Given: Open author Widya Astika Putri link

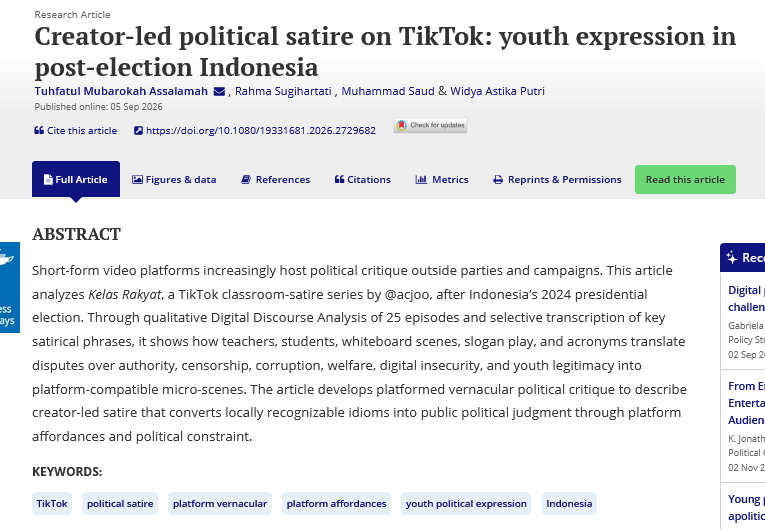Looking at the screenshot, I should coord(497,91).
